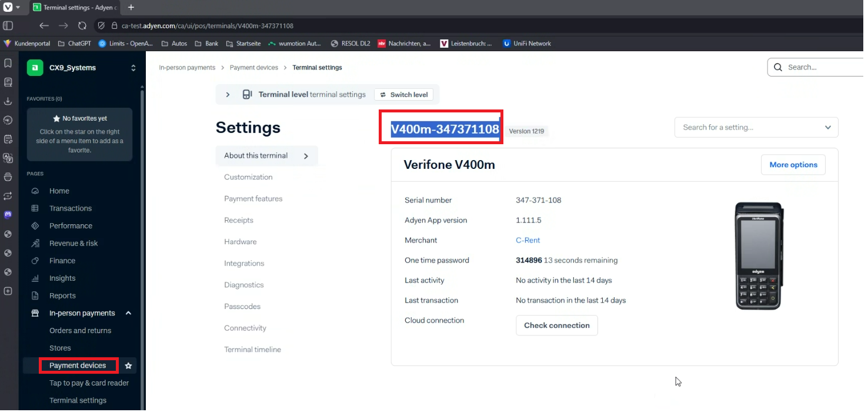This screenshot has width=868, height=412.
Task: Go to Terminal timeline section
Action: coord(252,350)
